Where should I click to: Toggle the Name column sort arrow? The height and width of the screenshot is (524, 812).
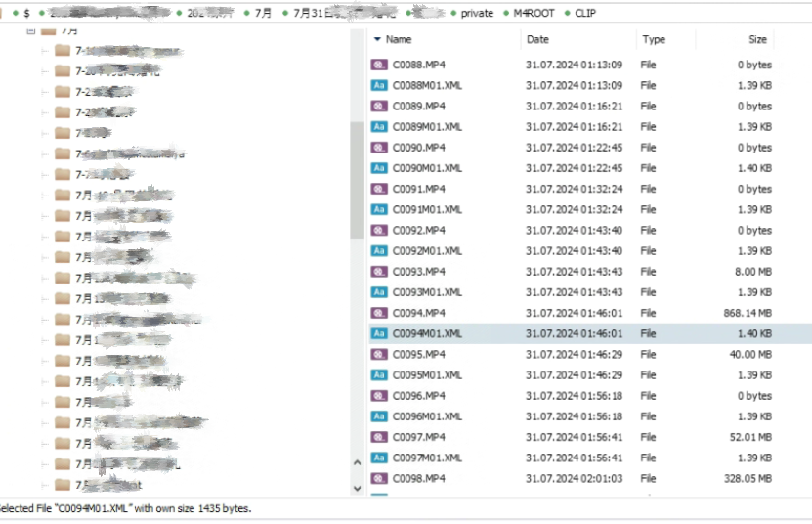pyautogui.click(x=377, y=39)
